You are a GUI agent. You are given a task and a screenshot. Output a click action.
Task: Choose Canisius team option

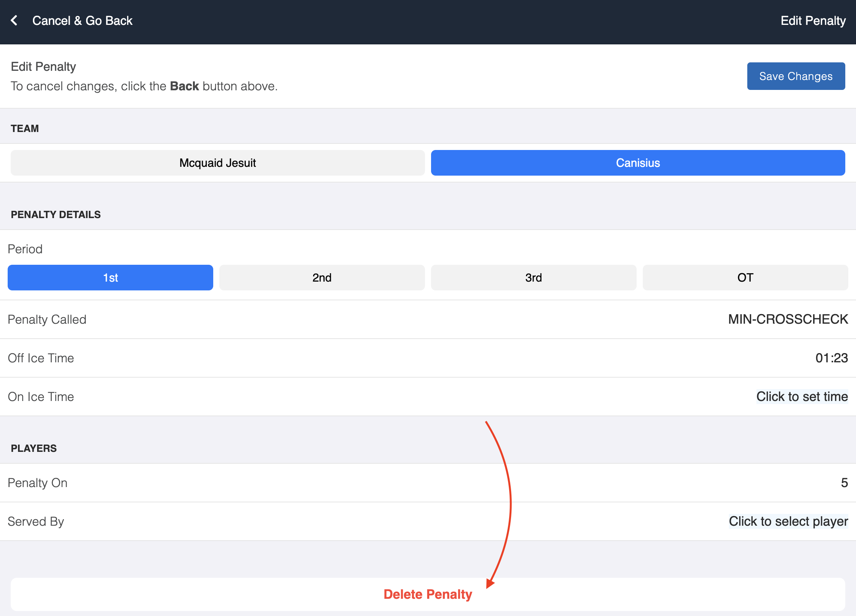tap(638, 163)
